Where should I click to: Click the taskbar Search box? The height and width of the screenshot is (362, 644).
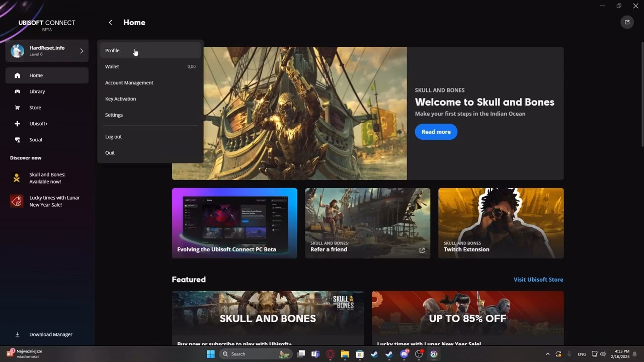256,354
